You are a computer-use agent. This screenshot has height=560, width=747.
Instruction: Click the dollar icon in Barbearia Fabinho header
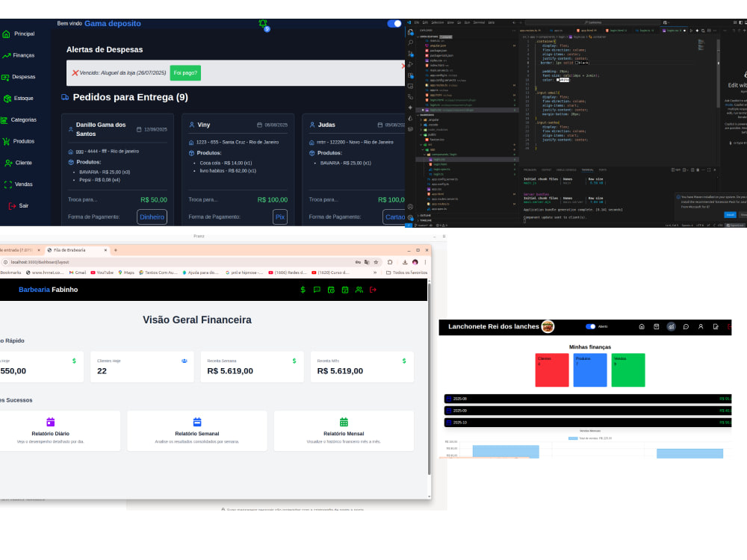click(303, 290)
